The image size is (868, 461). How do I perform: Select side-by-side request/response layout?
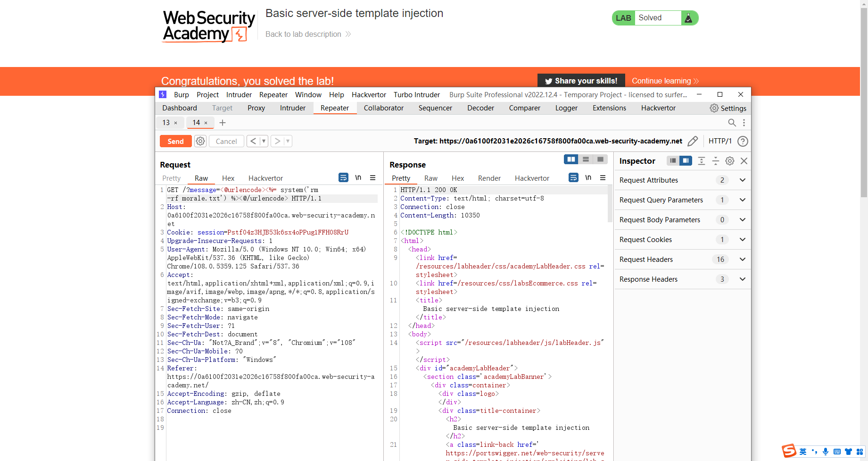click(571, 159)
